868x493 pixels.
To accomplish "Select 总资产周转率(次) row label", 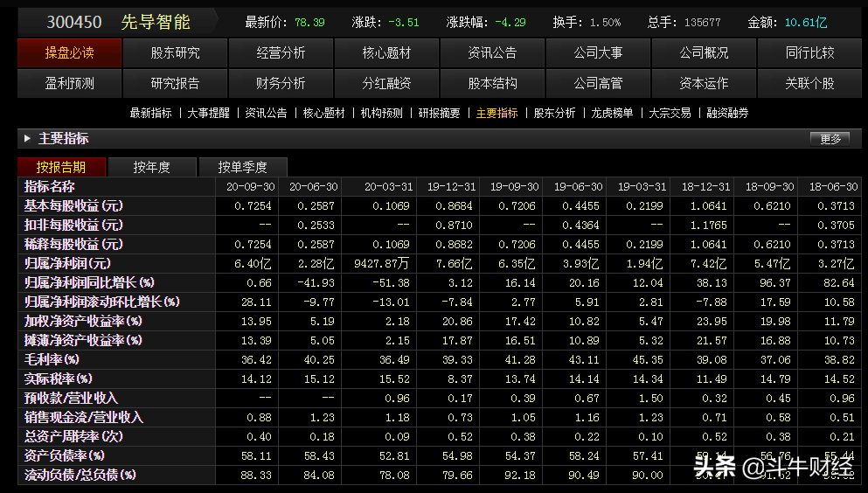I will (x=73, y=436).
